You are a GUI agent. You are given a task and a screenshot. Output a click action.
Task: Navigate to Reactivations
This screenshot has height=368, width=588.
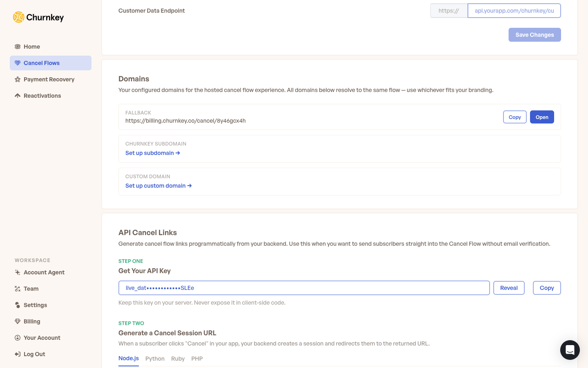pos(51,96)
